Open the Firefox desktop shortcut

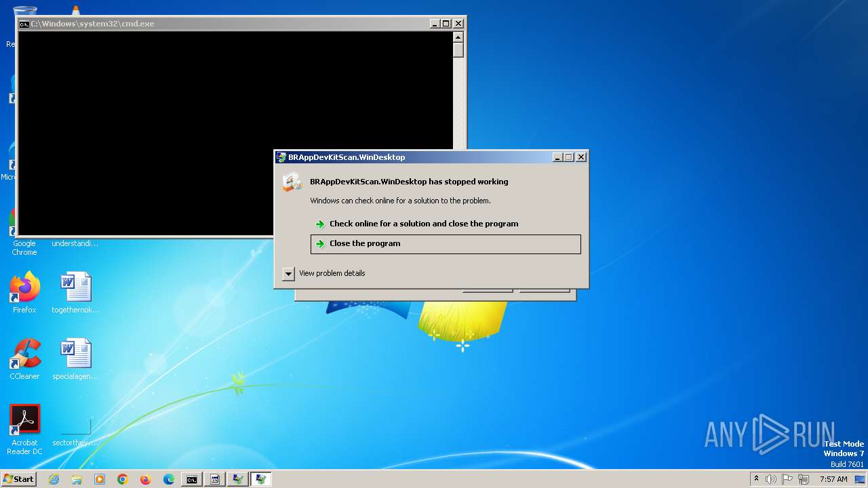[x=24, y=293]
